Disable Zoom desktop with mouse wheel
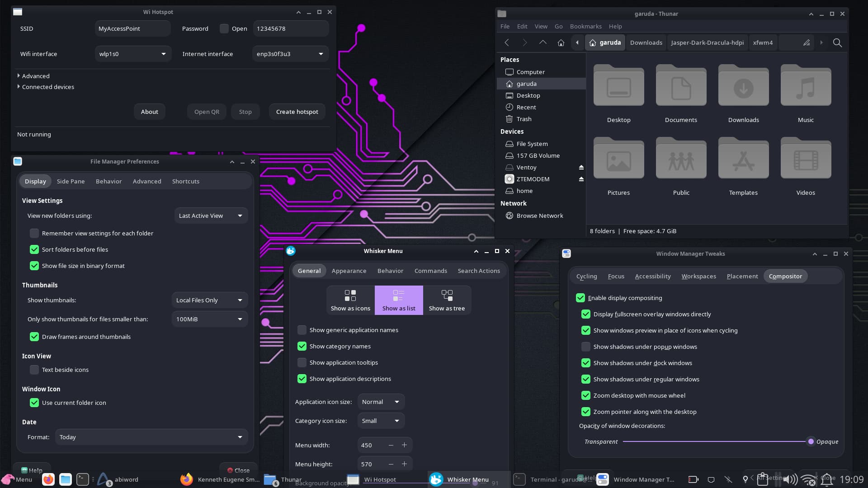Image resolution: width=868 pixels, height=488 pixels. pos(586,395)
